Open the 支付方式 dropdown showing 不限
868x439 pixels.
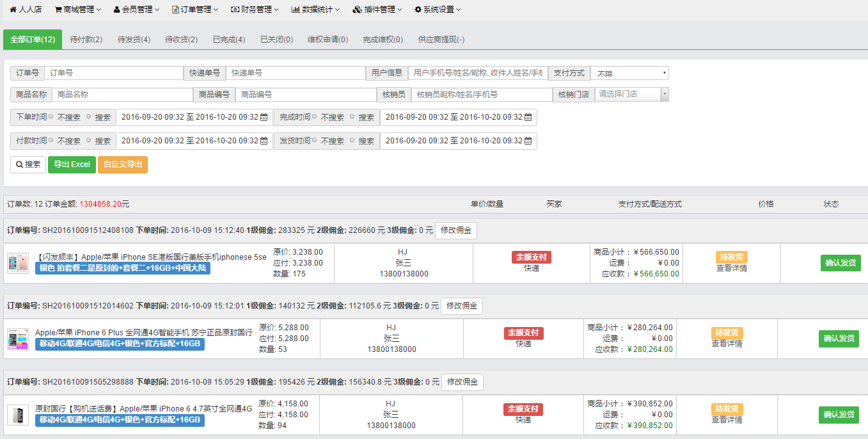tap(629, 74)
